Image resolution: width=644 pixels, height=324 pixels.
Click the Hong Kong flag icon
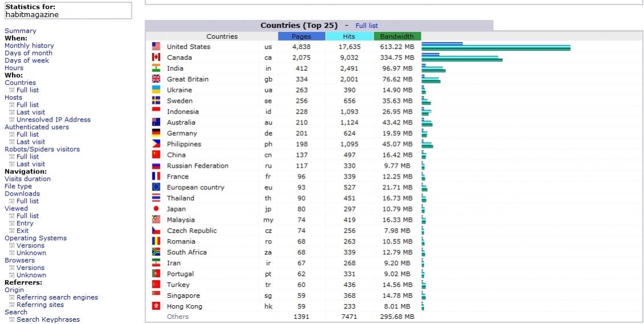tap(156, 306)
